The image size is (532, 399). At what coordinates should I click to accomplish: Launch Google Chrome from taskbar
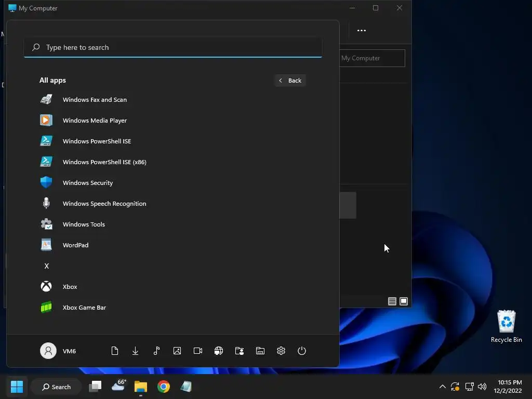(164, 387)
